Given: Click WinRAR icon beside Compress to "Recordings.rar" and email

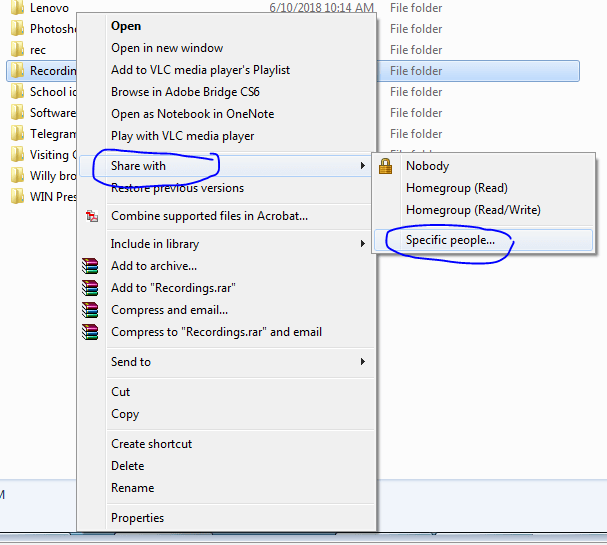Looking at the screenshot, I should click(x=92, y=332).
